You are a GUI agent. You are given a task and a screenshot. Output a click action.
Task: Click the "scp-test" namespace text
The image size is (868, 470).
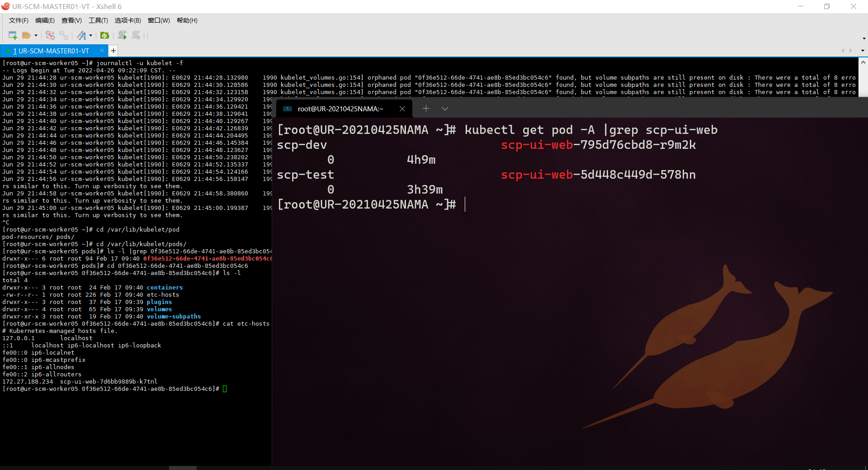[305, 175]
